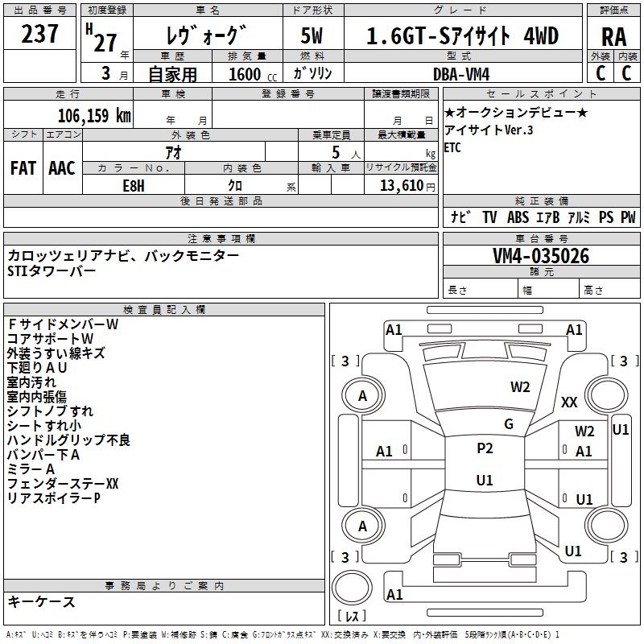644x644 pixels.
Task: Click the seating capacity value 5人
Action: click(346, 153)
